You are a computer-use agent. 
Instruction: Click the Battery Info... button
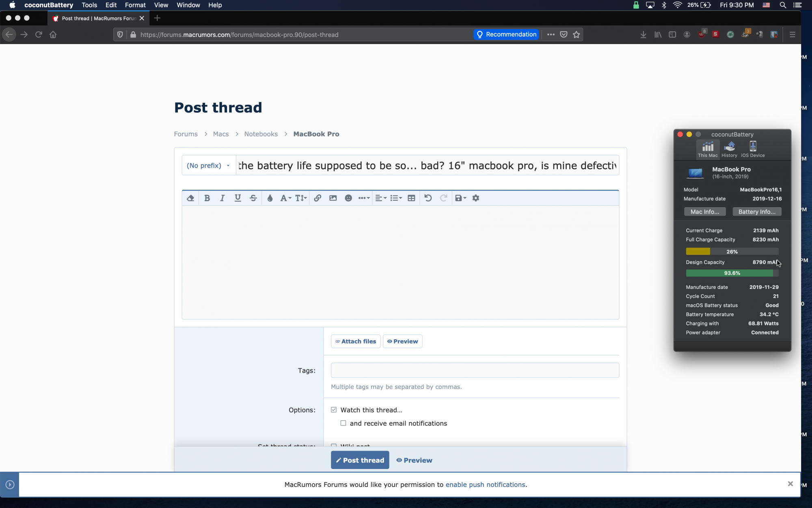[757, 212]
